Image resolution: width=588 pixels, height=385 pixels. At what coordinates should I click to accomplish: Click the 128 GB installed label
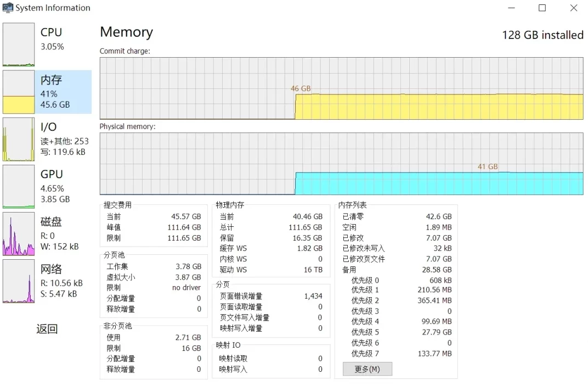click(x=542, y=35)
